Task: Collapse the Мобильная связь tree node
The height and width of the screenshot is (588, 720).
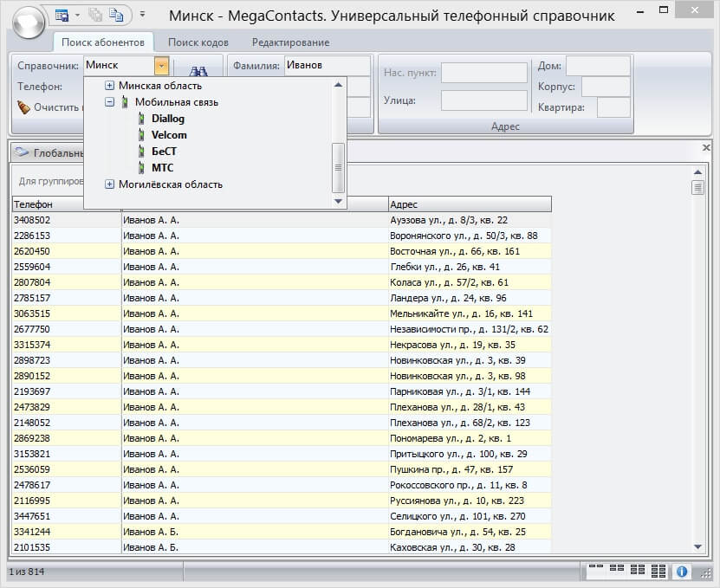Action: pos(109,102)
